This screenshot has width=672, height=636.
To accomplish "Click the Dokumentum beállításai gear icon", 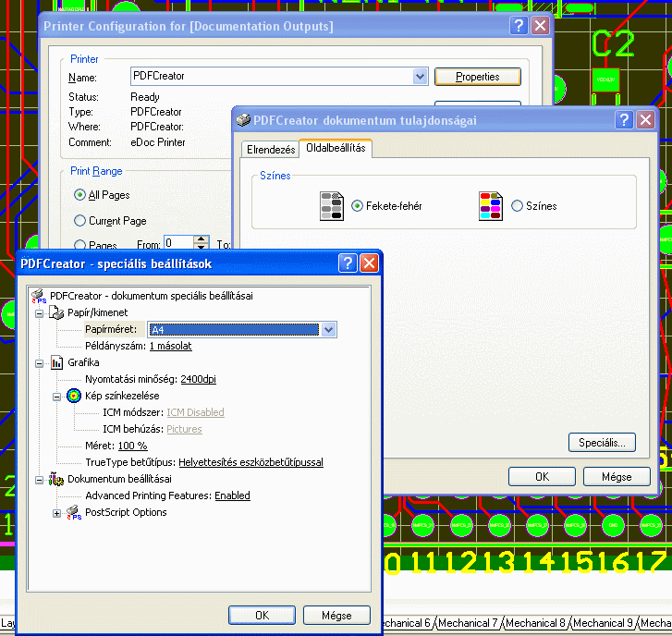I will (x=56, y=479).
